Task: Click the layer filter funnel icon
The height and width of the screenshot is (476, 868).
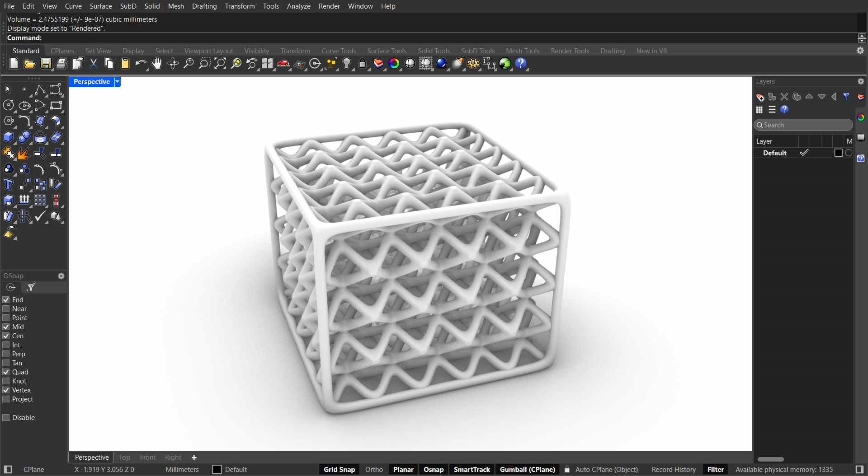Action: [846, 97]
